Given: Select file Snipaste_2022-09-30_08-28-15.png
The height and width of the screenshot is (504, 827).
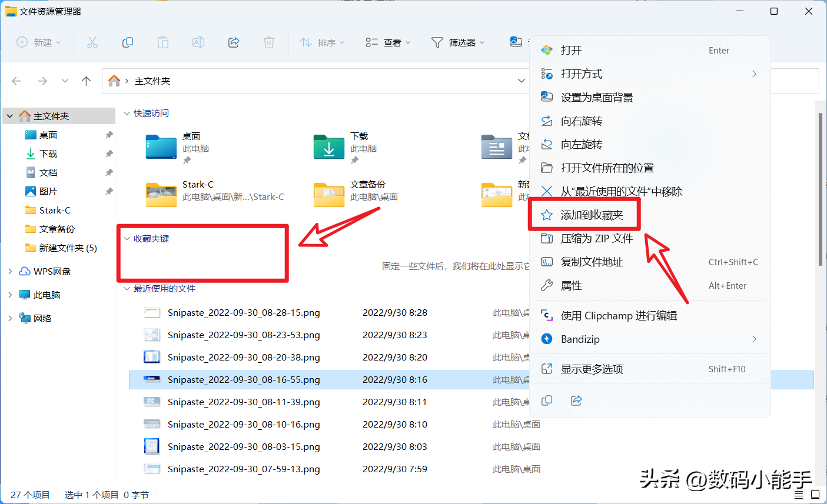Looking at the screenshot, I should (244, 313).
